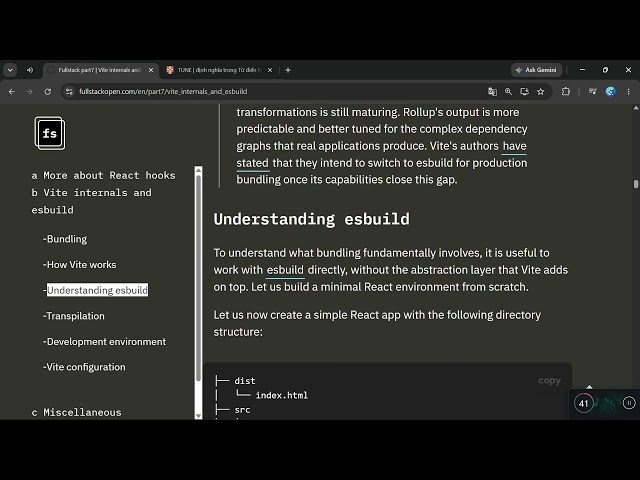Bookmark this page with star icon

point(540,91)
